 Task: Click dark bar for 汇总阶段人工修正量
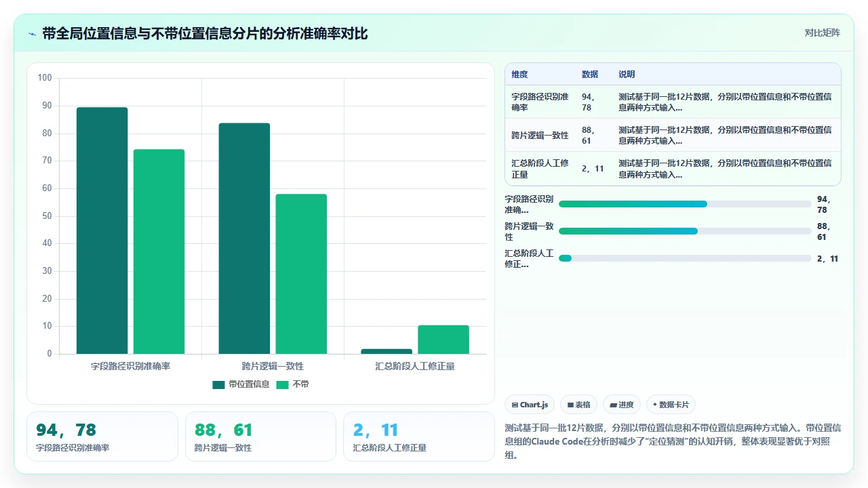(x=387, y=351)
